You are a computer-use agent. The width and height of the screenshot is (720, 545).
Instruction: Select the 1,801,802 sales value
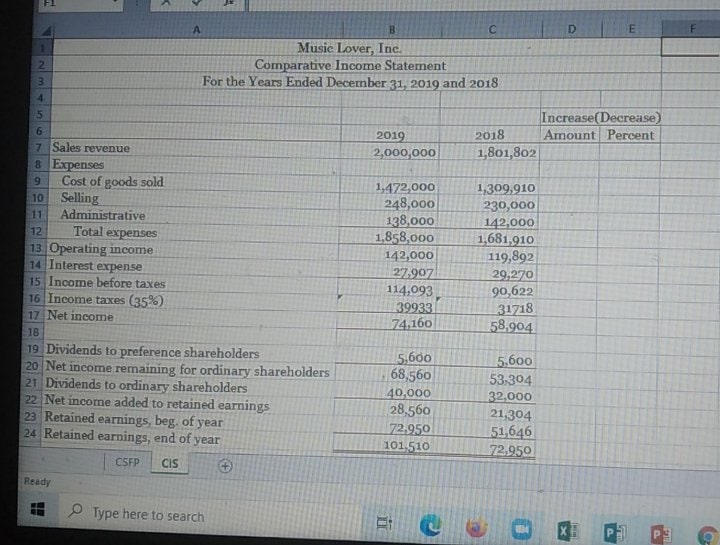pyautogui.click(x=506, y=153)
